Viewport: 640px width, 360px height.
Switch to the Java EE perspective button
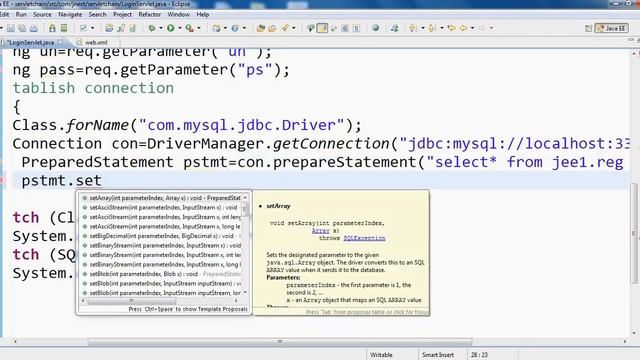[611, 28]
